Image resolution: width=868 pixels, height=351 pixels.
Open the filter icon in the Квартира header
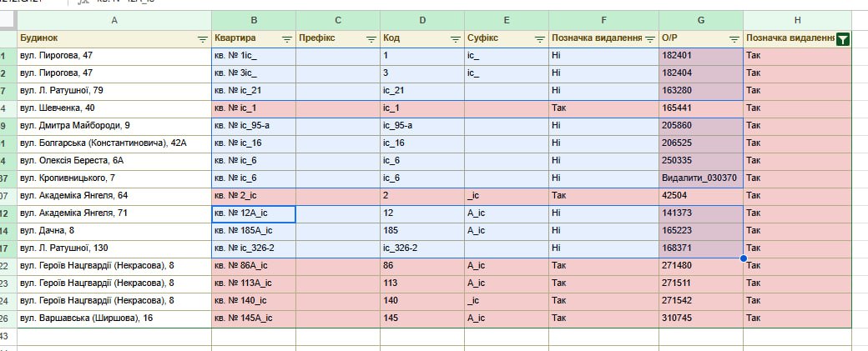(286, 38)
